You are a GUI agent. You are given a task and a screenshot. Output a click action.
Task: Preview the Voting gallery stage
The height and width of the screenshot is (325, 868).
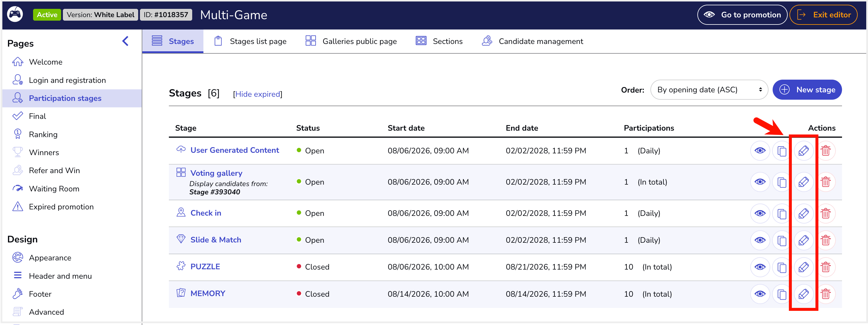[x=760, y=182]
